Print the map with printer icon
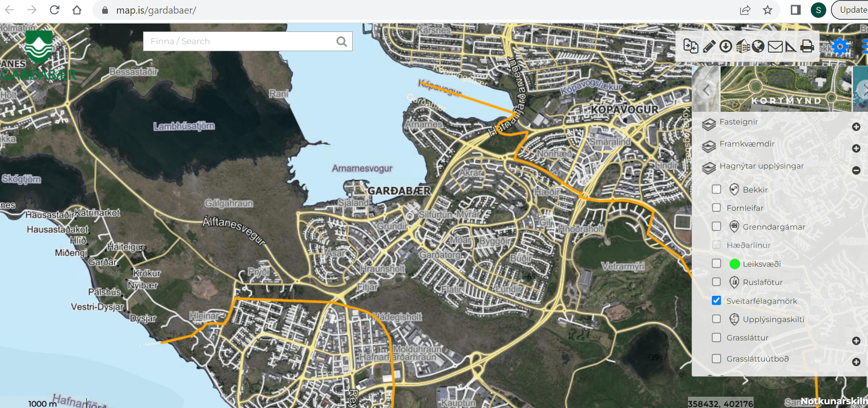This screenshot has width=868, height=408. (x=807, y=46)
